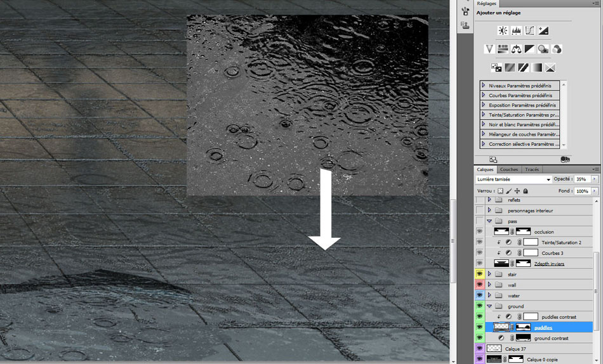The height and width of the screenshot is (364, 603).
Task: Expand Niveaux Paramètres prédéfinis presets
Action: tap(484, 85)
